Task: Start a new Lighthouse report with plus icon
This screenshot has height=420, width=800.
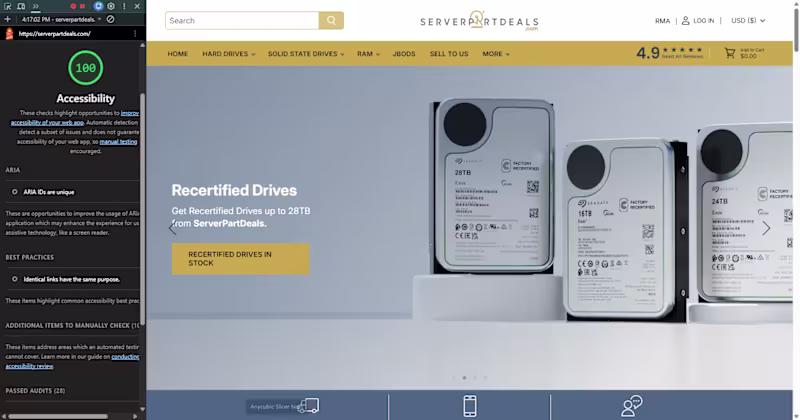Action: tap(7, 19)
